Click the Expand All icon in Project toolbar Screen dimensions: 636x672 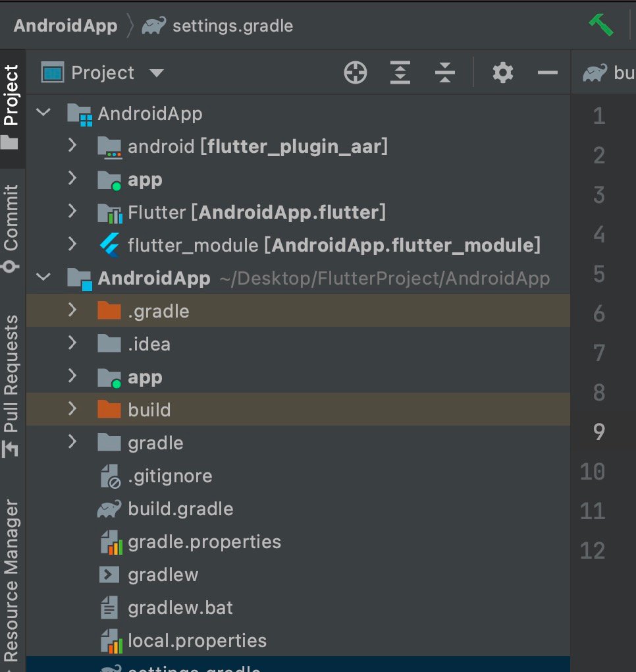[x=399, y=72]
